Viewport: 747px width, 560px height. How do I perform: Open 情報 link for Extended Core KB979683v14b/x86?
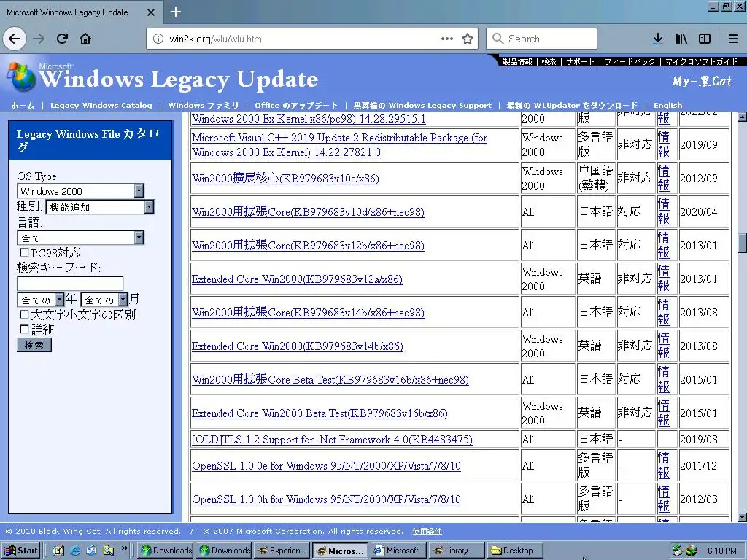[664, 346]
